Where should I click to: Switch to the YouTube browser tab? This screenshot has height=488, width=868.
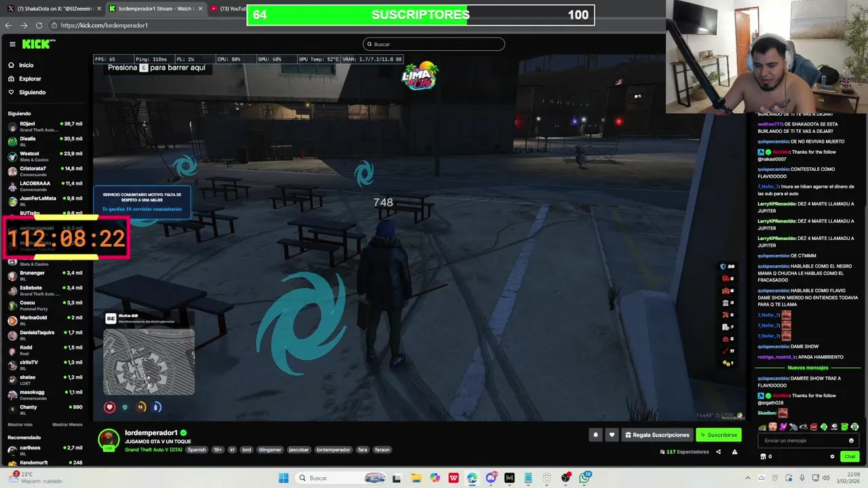pyautogui.click(x=227, y=9)
